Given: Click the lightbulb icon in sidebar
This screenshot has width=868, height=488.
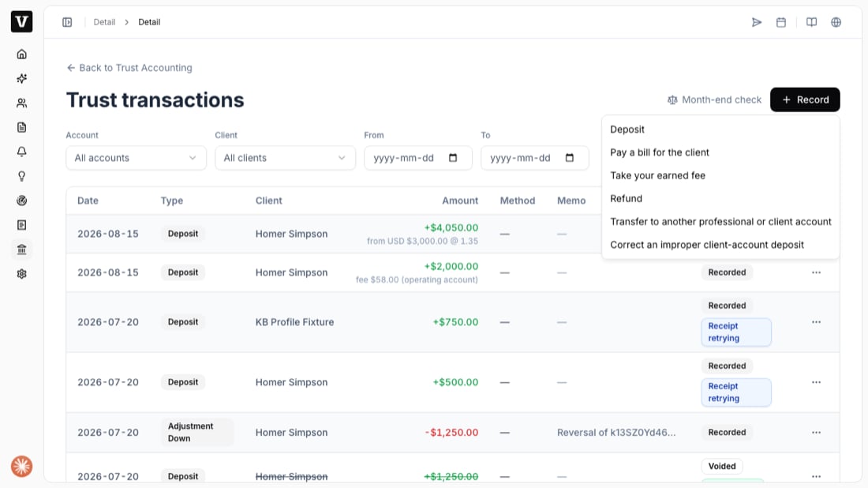Looking at the screenshot, I should (x=21, y=176).
